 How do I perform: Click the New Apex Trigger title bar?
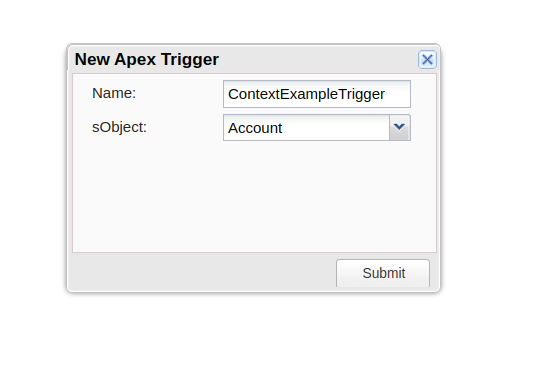point(243,59)
